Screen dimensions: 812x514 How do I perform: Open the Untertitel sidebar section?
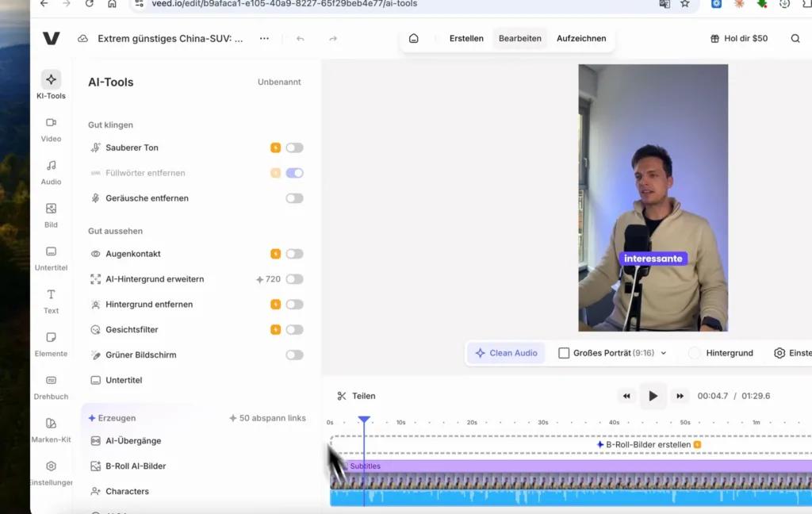pos(51,259)
